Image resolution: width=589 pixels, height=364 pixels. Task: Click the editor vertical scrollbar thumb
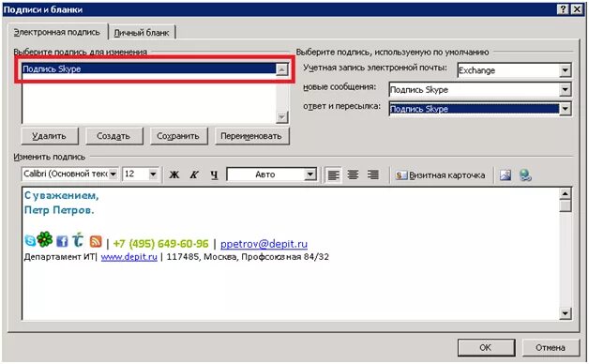tap(566, 206)
